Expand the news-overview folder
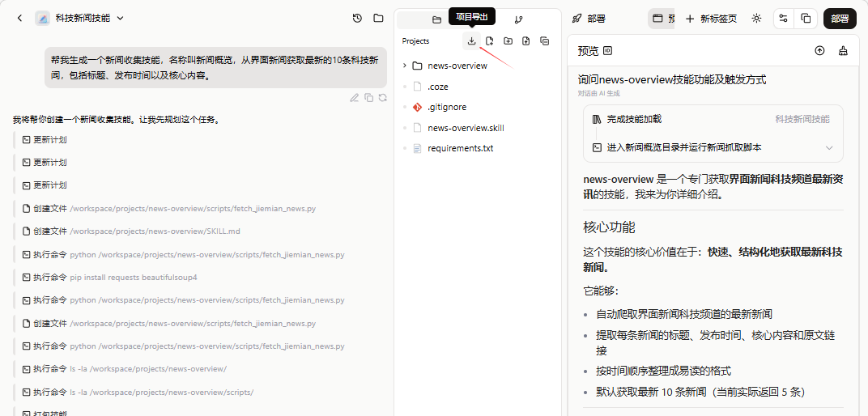Screen dimensions: 868x416 click(x=405, y=66)
